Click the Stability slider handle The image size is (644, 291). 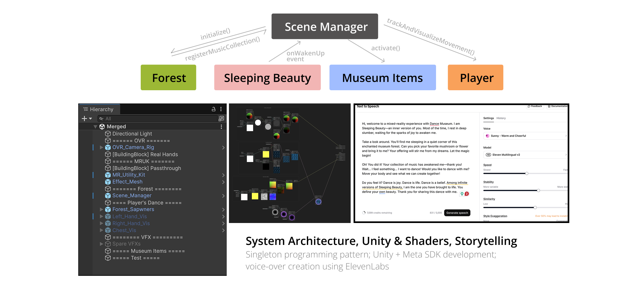[x=538, y=190]
